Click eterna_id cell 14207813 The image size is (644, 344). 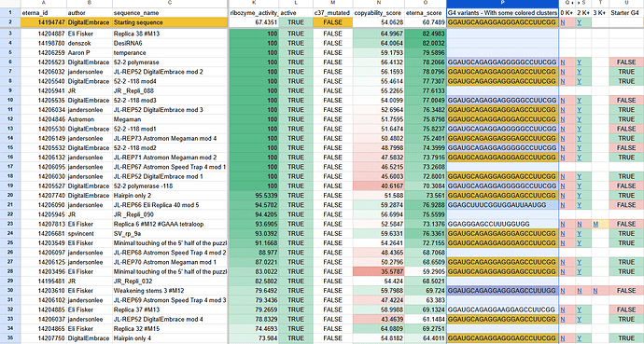click(43, 225)
